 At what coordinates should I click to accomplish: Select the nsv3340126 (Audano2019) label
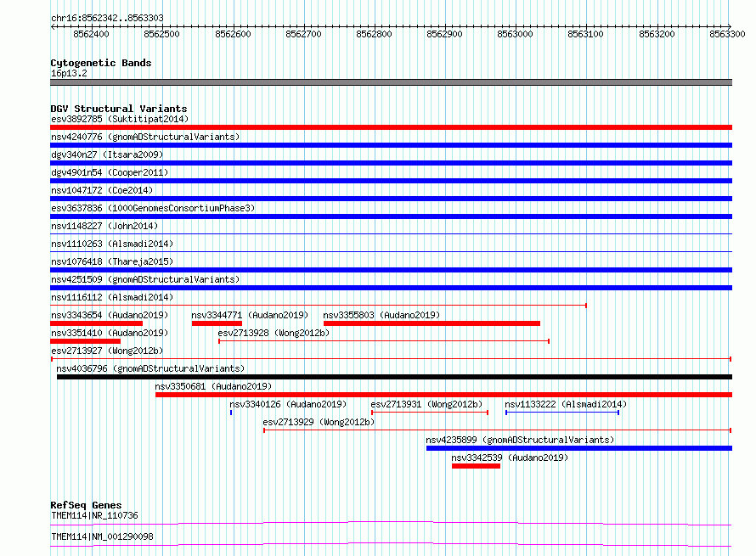[288, 404]
